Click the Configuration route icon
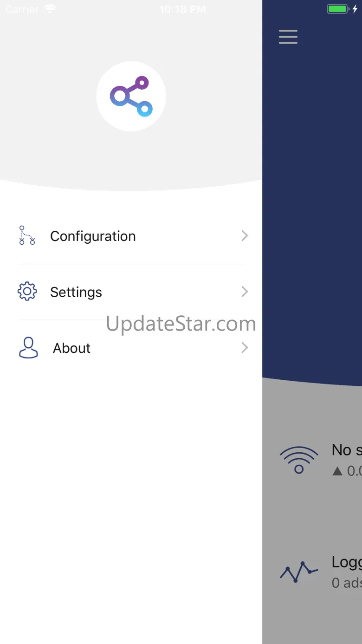 pos(27,236)
